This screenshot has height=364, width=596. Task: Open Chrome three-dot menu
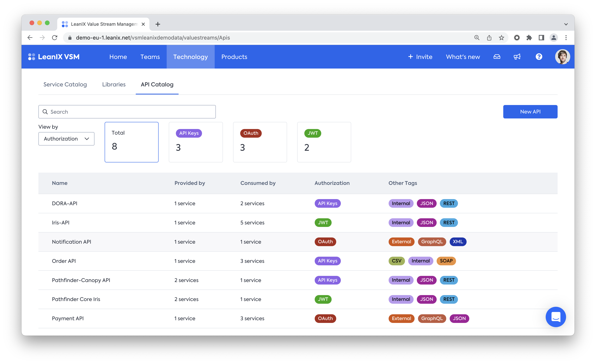pos(566,38)
